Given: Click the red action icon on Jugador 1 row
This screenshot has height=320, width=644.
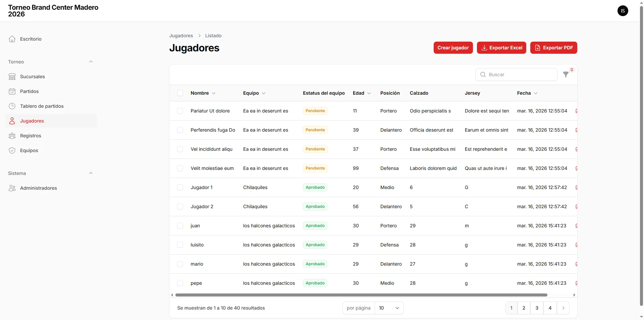Looking at the screenshot, I should click(x=576, y=187).
